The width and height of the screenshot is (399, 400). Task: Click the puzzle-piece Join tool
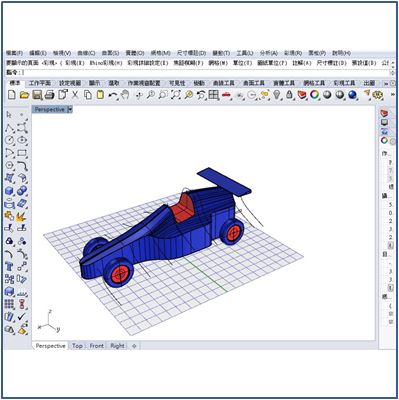pos(9,216)
